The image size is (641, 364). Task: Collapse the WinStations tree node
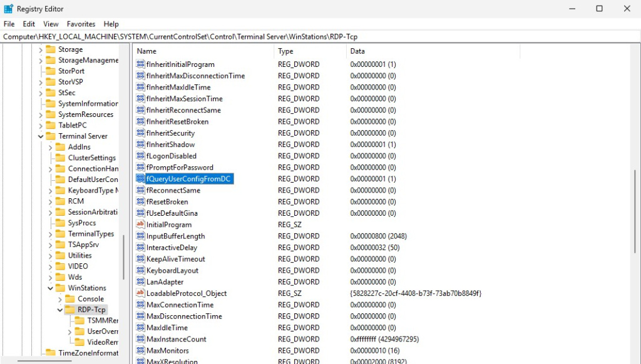click(x=51, y=288)
